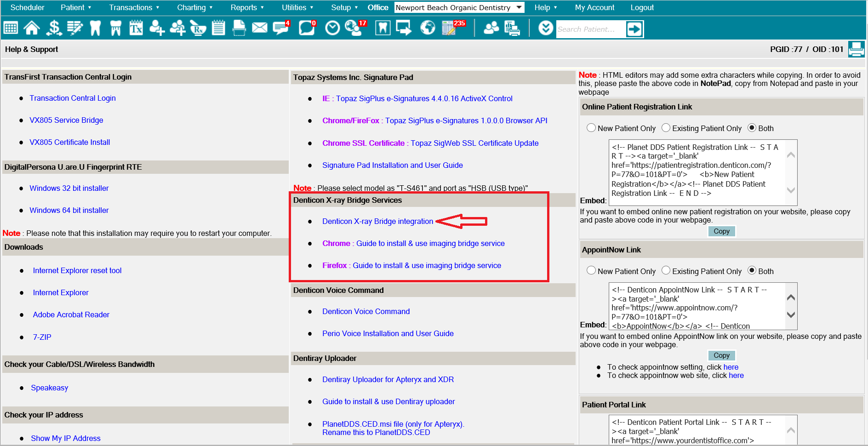
Task: Expand the Help menu
Action: click(546, 7)
